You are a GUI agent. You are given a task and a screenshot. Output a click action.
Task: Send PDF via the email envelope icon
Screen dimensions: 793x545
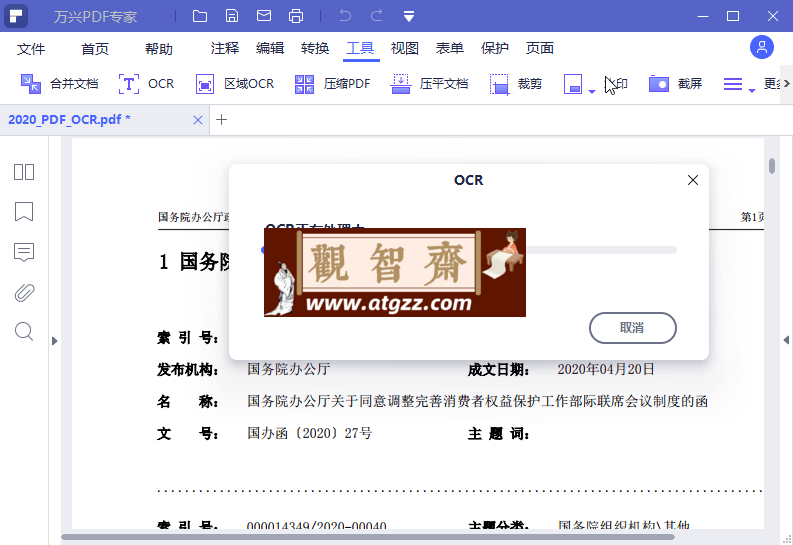tap(263, 16)
